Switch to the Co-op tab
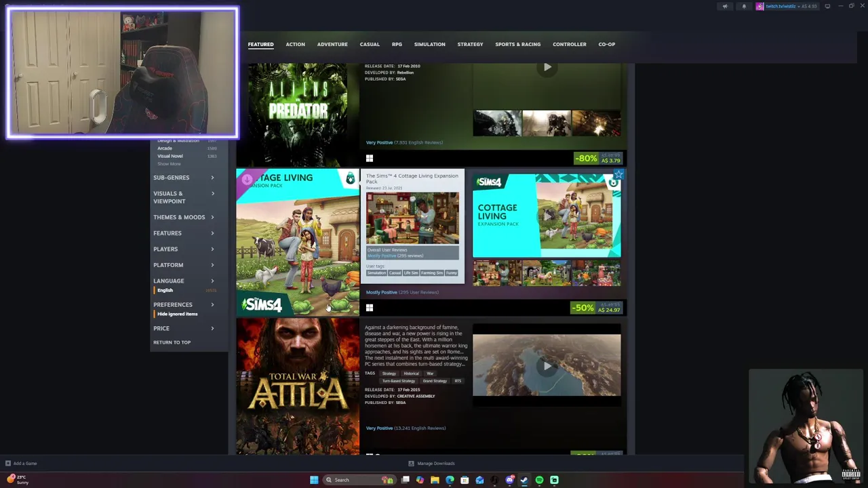The height and width of the screenshot is (488, 868). click(607, 44)
